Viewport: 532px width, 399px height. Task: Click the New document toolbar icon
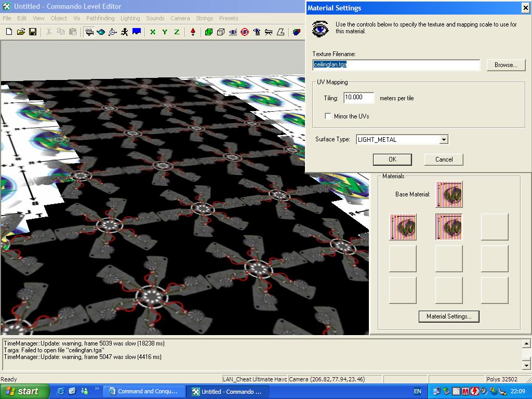point(9,32)
